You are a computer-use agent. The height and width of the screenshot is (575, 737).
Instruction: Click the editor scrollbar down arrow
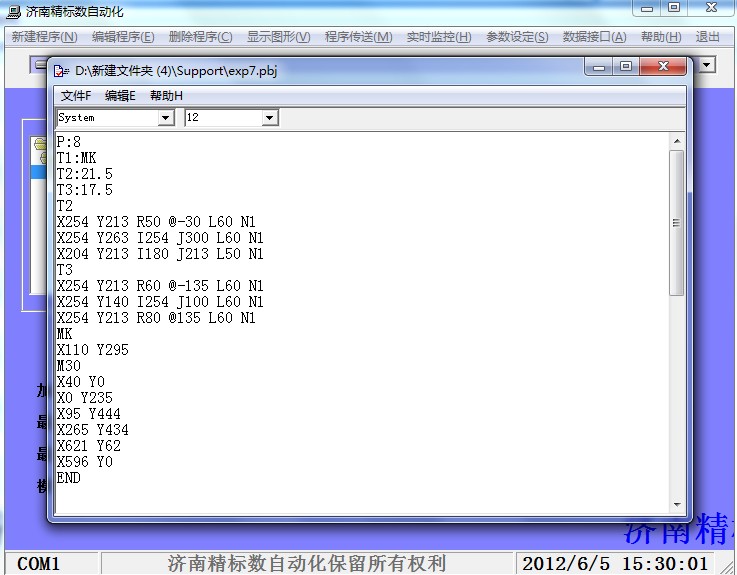pyautogui.click(x=677, y=505)
